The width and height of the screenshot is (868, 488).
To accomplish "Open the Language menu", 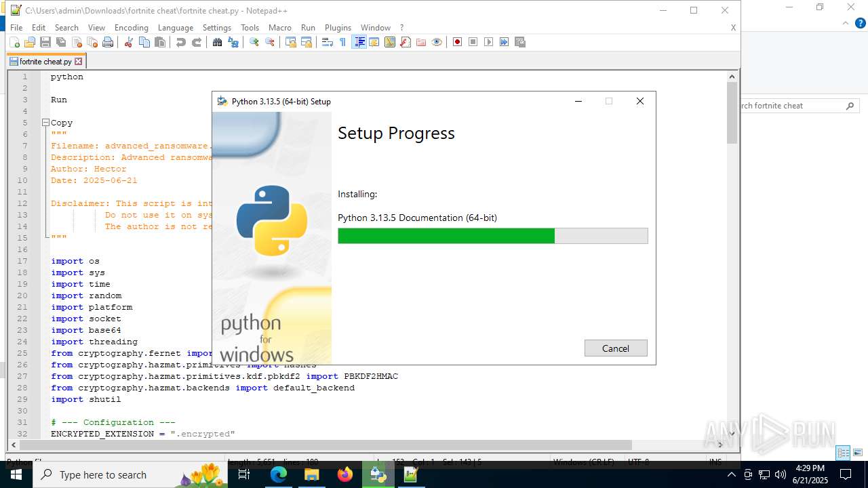I will click(176, 28).
